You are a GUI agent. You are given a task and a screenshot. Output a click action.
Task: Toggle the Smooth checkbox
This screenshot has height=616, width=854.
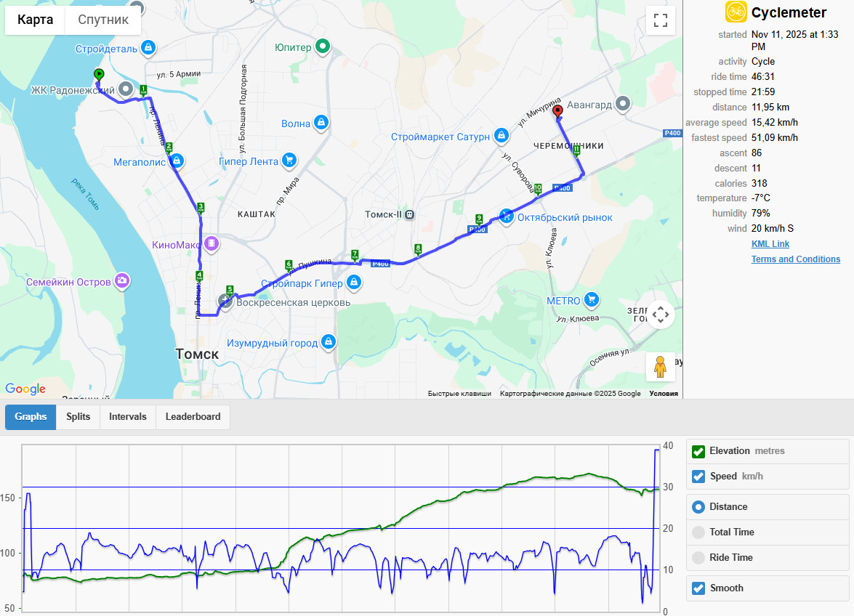[x=698, y=588]
